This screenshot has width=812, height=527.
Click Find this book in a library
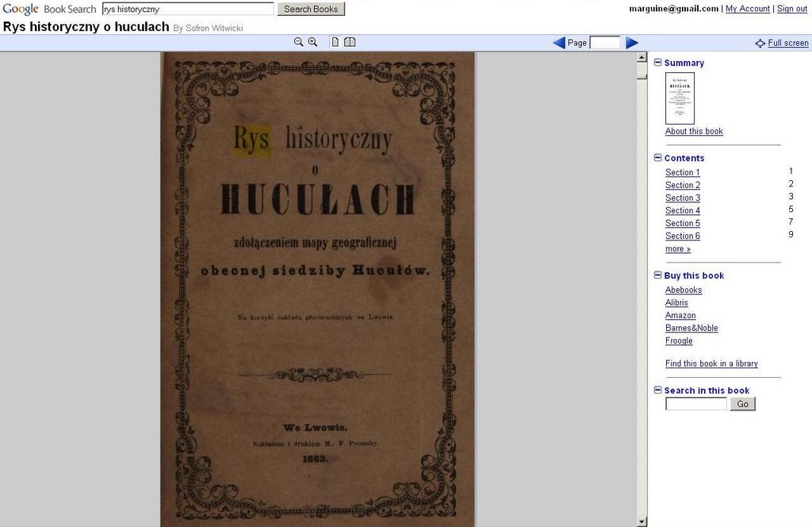tap(711, 364)
